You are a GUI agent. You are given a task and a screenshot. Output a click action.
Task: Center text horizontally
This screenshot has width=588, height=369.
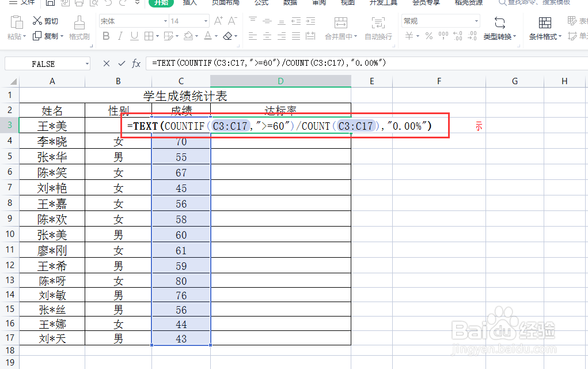pos(267,36)
